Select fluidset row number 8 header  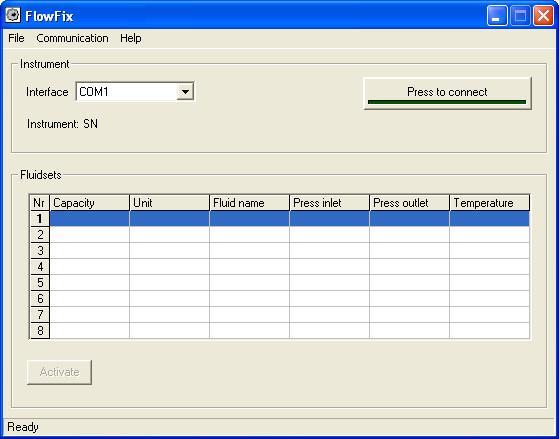[40, 331]
